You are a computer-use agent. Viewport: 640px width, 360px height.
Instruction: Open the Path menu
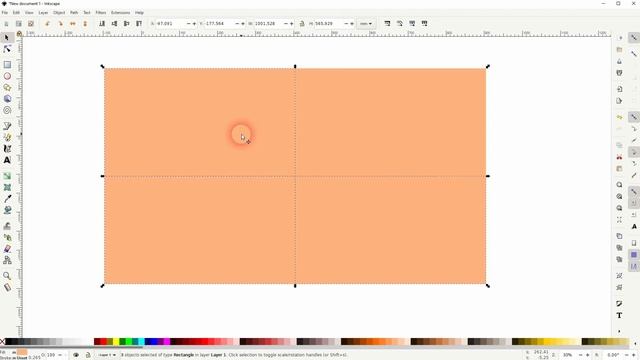point(74,13)
